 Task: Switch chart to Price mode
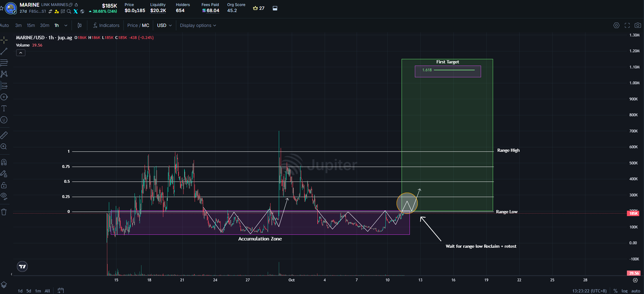point(132,25)
